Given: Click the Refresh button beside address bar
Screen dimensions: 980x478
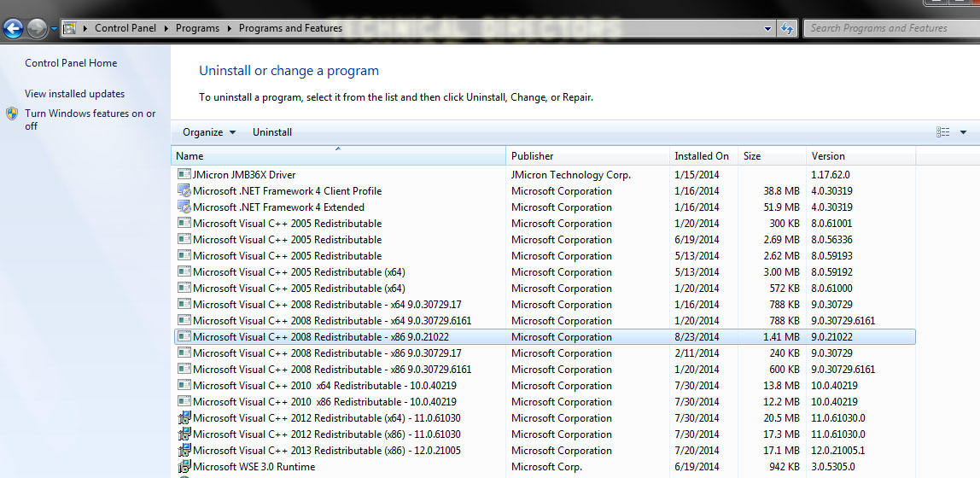Looking at the screenshot, I should (x=787, y=28).
